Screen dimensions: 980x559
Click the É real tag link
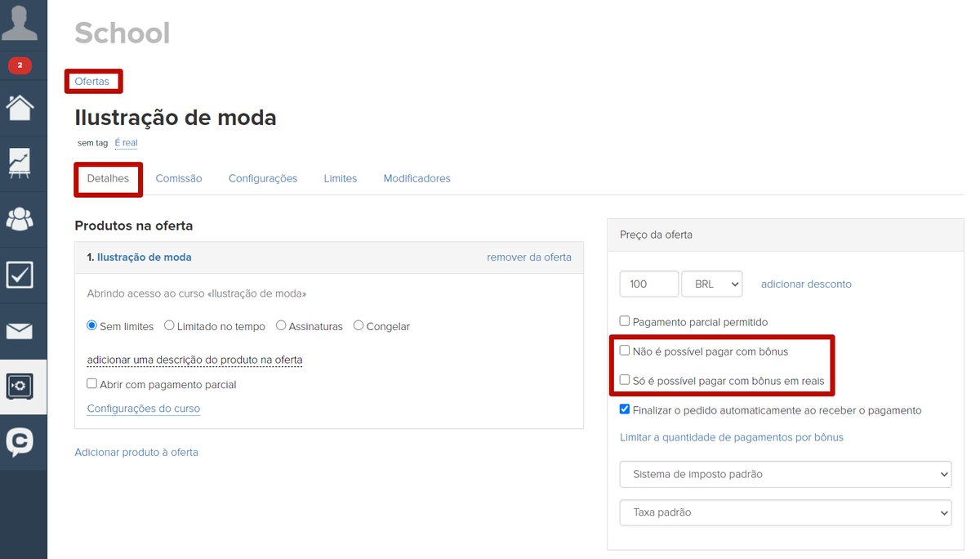[x=126, y=142]
